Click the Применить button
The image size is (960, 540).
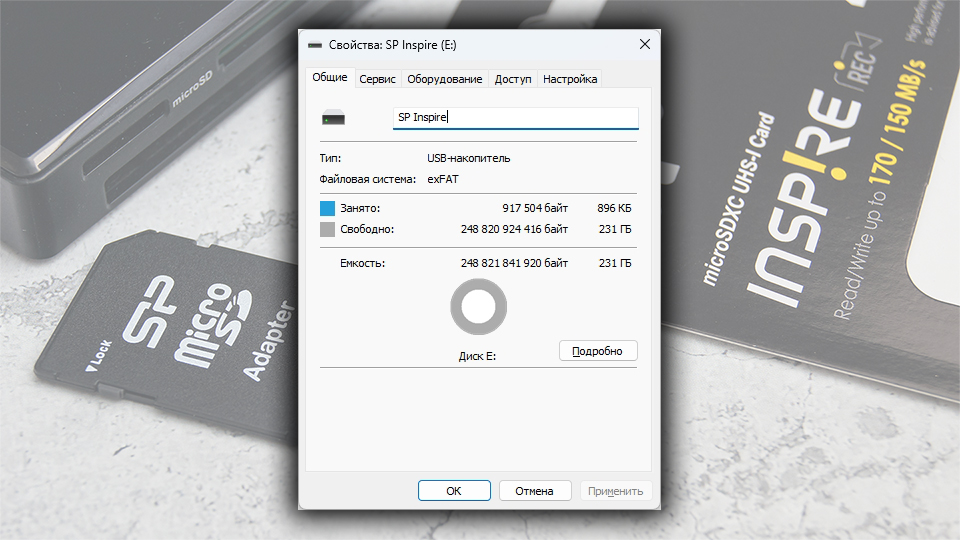(x=615, y=490)
